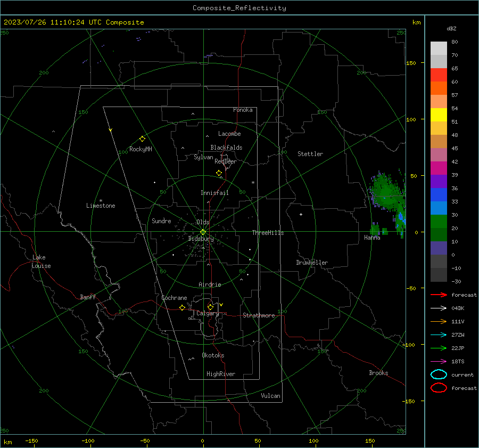
Task: Click the Strathmore city label
Action: 259,315
